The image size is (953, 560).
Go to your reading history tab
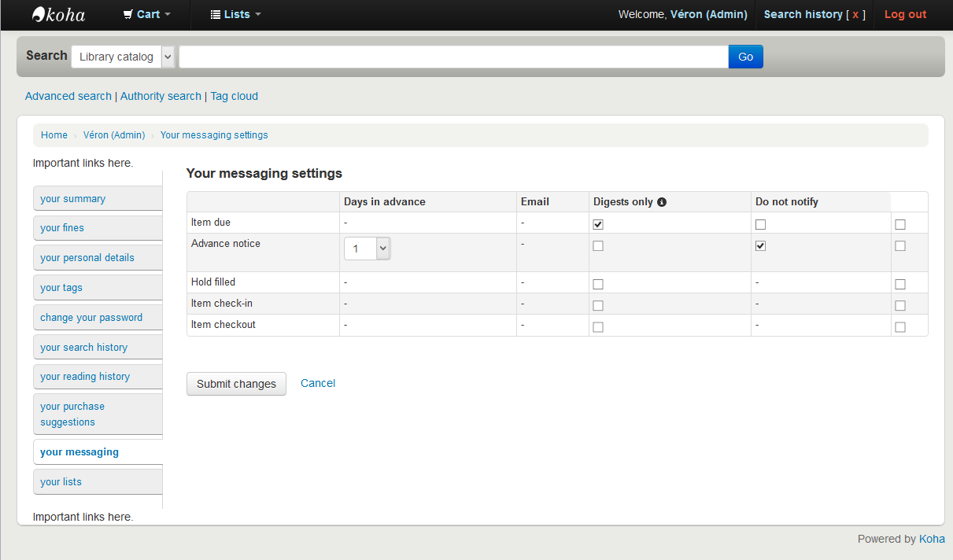point(85,377)
